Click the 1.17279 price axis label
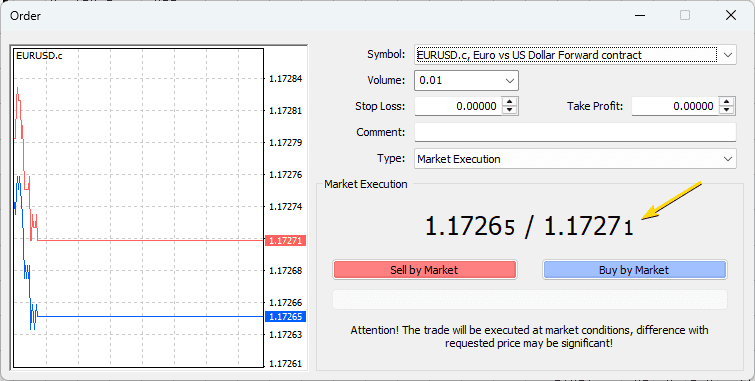755x381 pixels. point(286,143)
